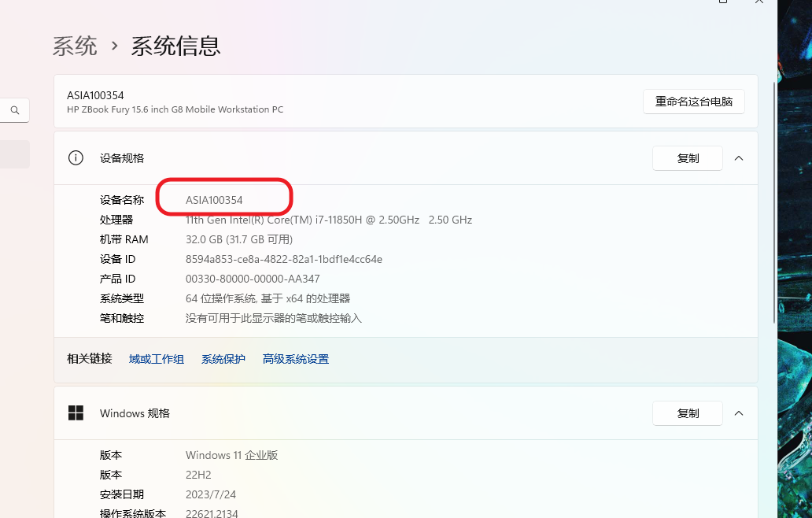Click the 系统类型 label
Screen dimensions: 812x518
click(122, 298)
